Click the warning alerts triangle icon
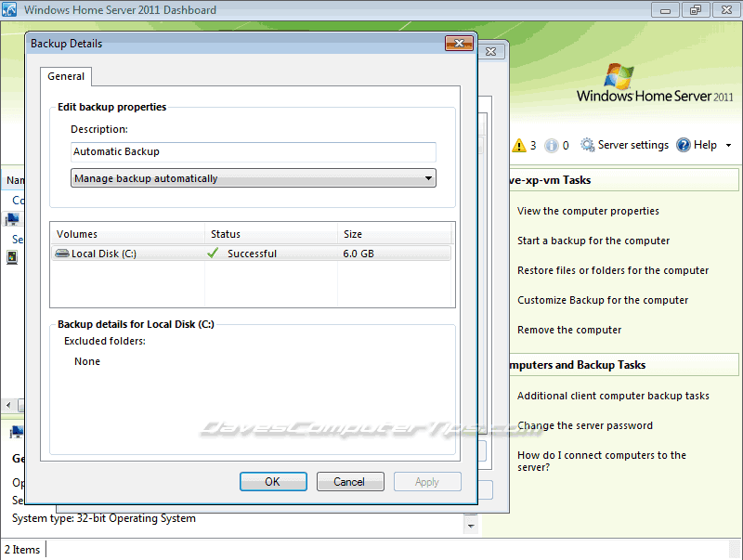Screen dimensions: 743x560 (519, 145)
